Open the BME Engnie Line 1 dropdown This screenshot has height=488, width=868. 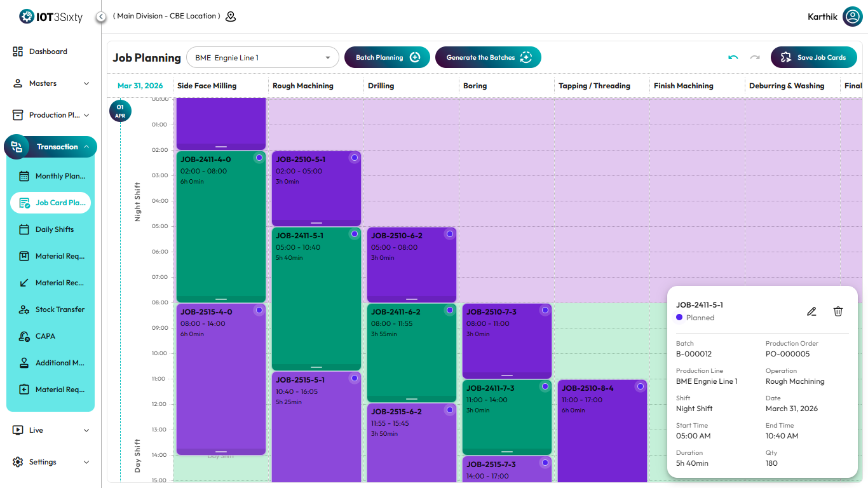[263, 58]
